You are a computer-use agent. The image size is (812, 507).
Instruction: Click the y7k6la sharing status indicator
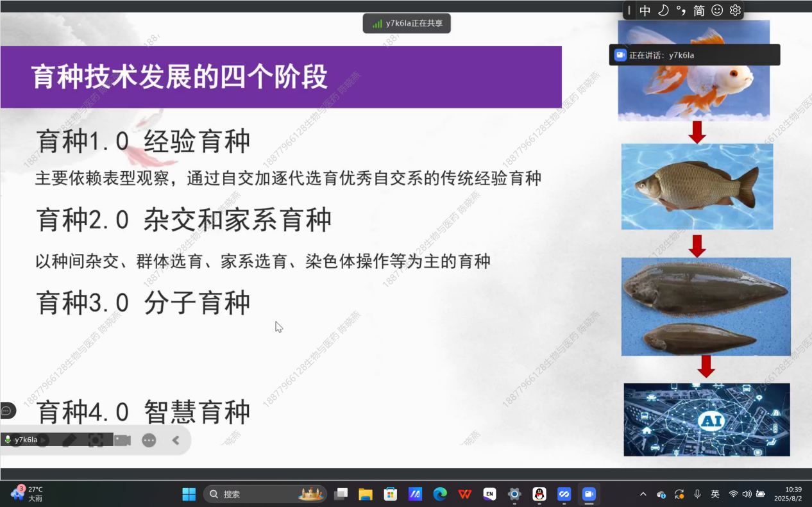tap(407, 24)
